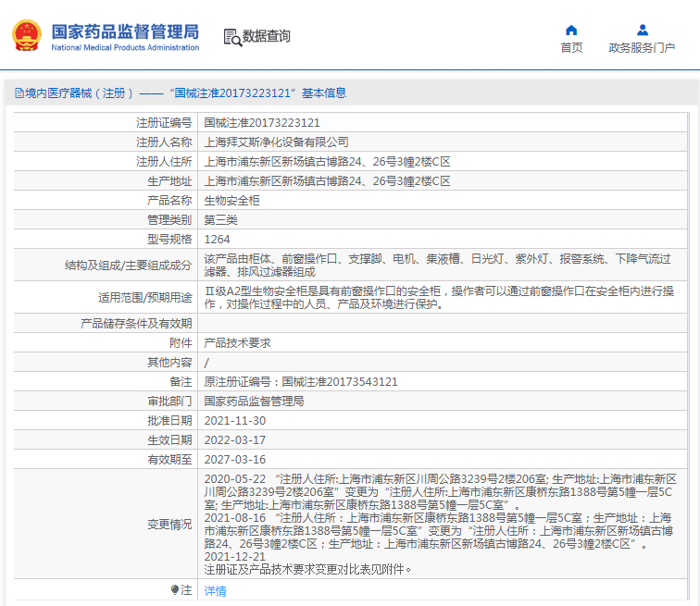Click the National Medical Products Administration subtitle

pyautogui.click(x=125, y=47)
